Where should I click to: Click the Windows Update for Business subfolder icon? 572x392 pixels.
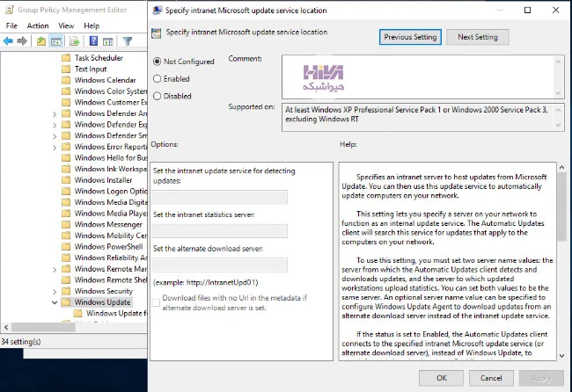click(77, 313)
